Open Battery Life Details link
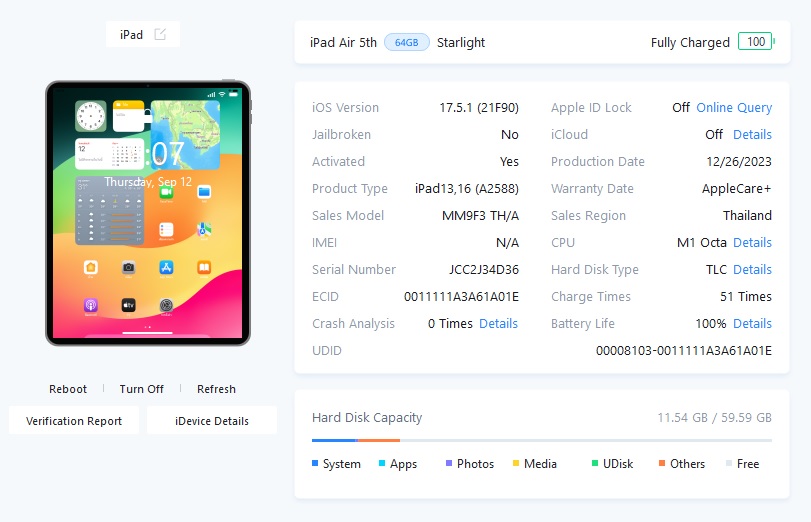This screenshot has width=811, height=522. 752,323
